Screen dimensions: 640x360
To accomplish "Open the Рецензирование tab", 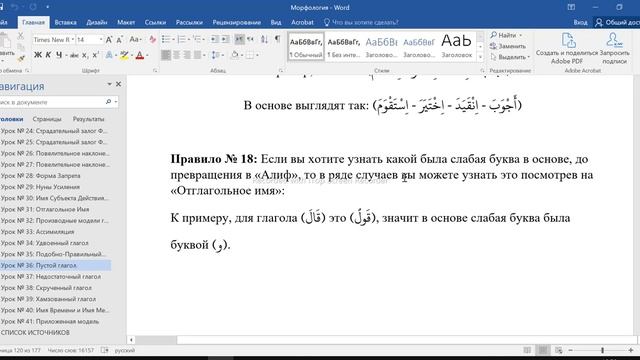I will [236, 22].
